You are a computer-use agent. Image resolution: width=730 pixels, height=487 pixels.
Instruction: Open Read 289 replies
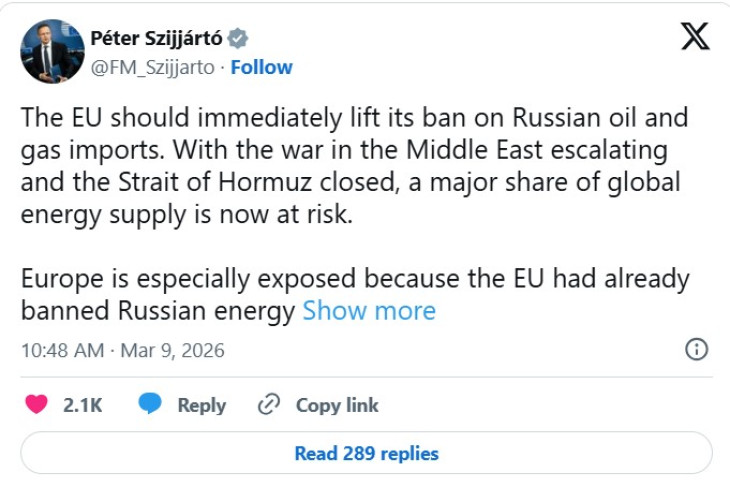(366, 453)
